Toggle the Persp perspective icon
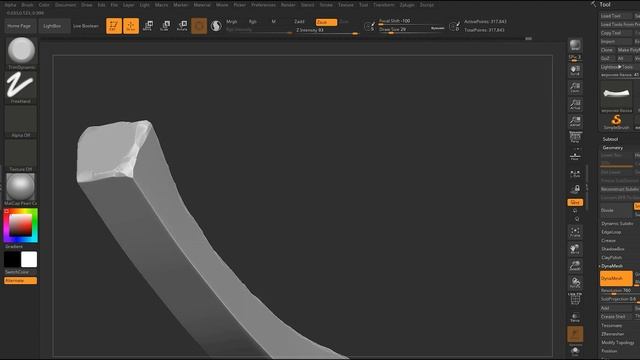 click(575, 138)
